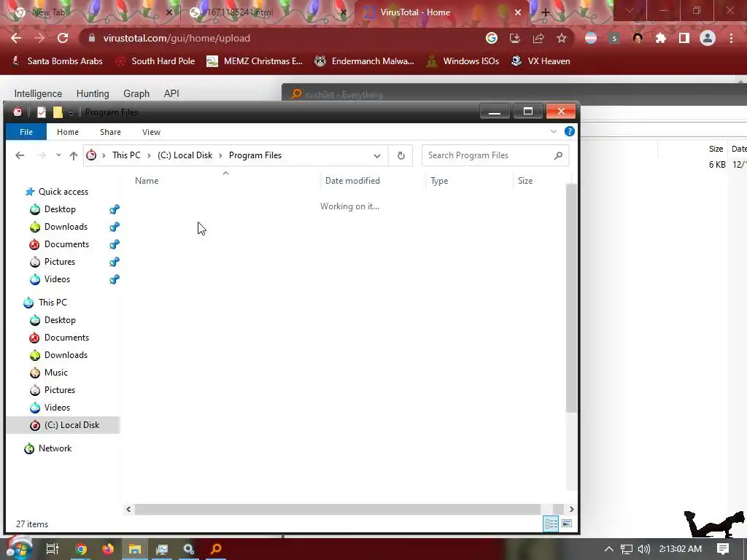The width and height of the screenshot is (747, 560).
Task: Open the MEMZ Christmas bookmark
Action: pyautogui.click(x=255, y=61)
